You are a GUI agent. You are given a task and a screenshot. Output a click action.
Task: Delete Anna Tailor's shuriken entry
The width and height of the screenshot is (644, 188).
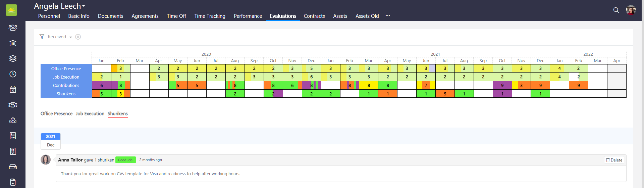(x=614, y=160)
